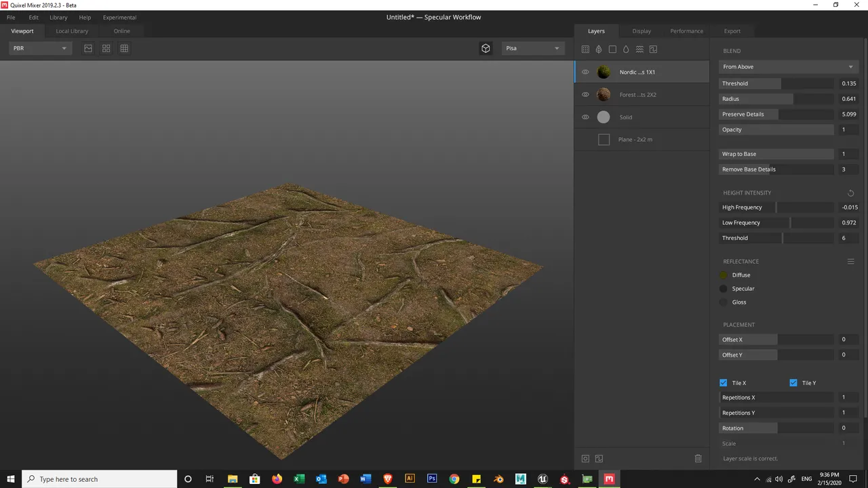Screen dimensions: 868x488
Task: Switch to the Online tab
Action: pos(122,31)
